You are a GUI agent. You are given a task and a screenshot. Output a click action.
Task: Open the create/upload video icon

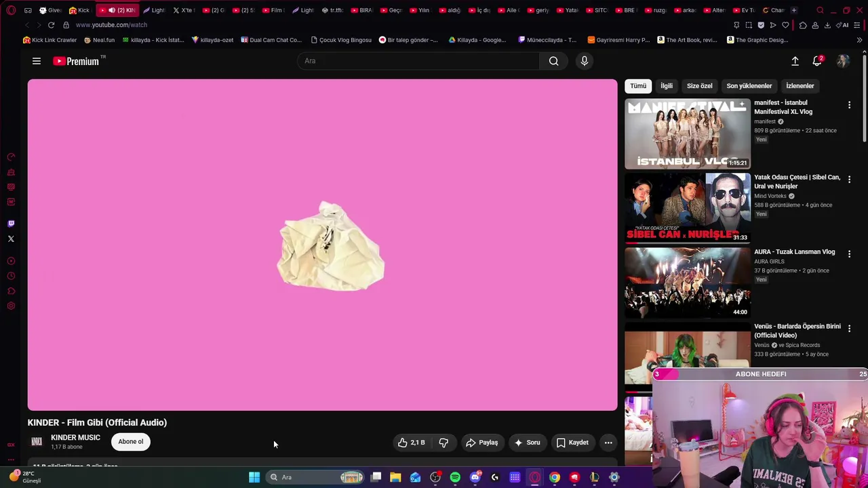(795, 61)
